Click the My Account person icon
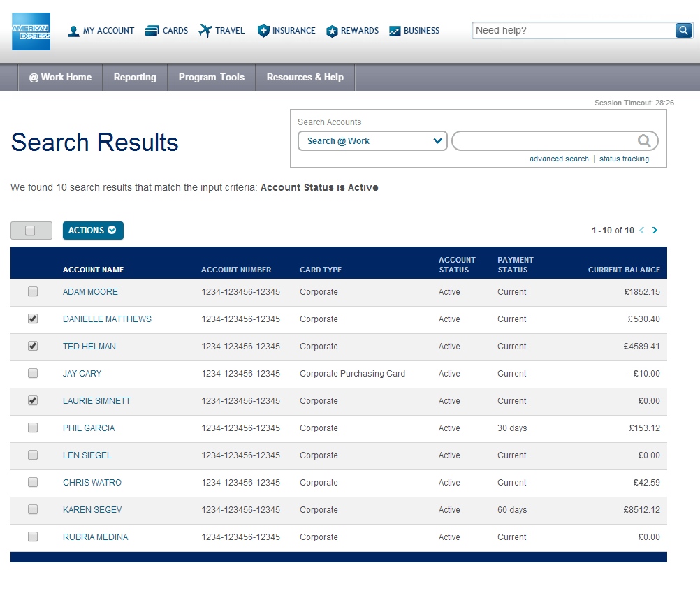Screen dimensions: 700x605 73,31
